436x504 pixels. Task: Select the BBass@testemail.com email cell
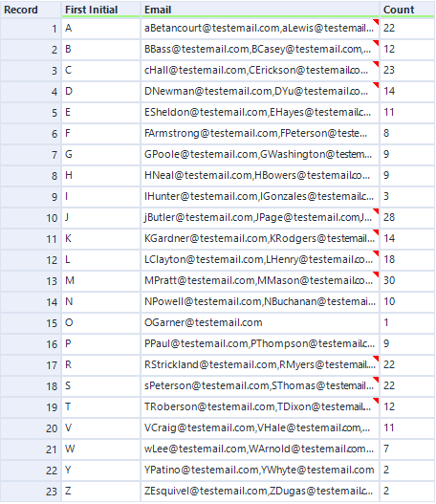(260, 50)
